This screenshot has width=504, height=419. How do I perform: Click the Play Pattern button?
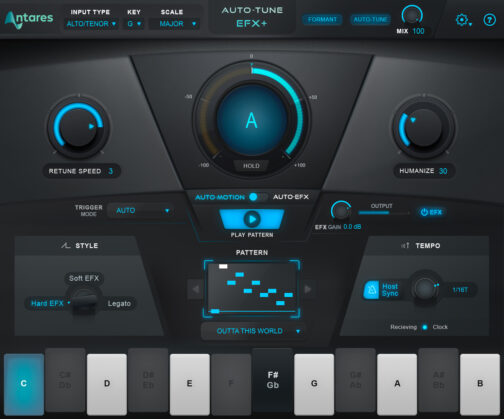coord(252,219)
